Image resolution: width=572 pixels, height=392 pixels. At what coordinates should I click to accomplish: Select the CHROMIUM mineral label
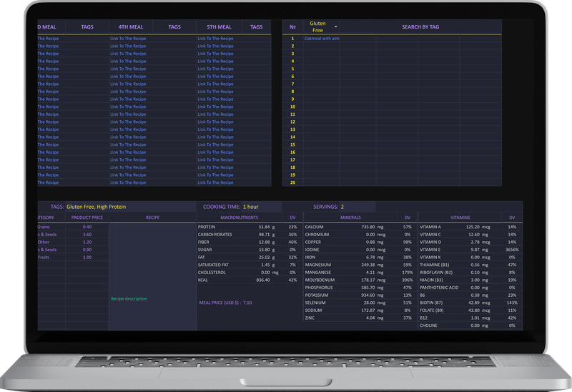coord(317,235)
